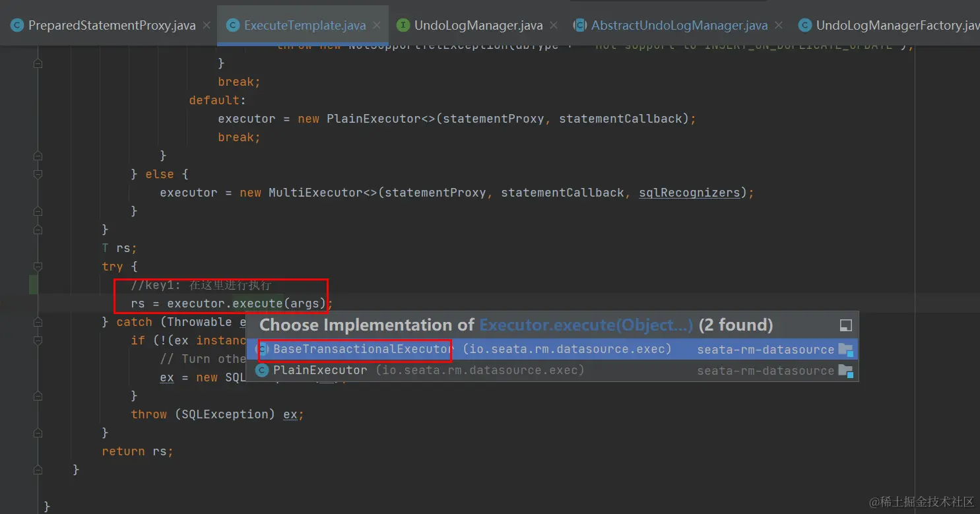Screen dimensions: 980x514
Task: Click the execute method call in code
Action: tap(259, 304)
